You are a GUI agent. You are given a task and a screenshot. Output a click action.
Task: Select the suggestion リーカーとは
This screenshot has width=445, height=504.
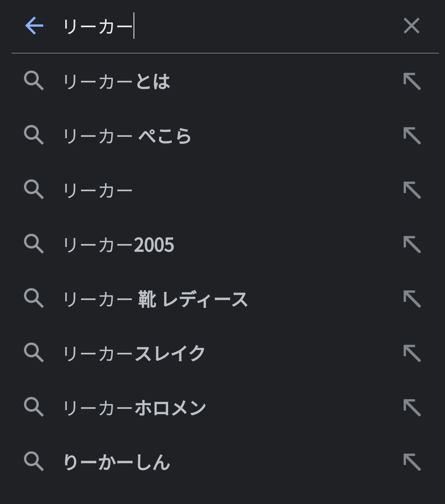click(x=117, y=82)
